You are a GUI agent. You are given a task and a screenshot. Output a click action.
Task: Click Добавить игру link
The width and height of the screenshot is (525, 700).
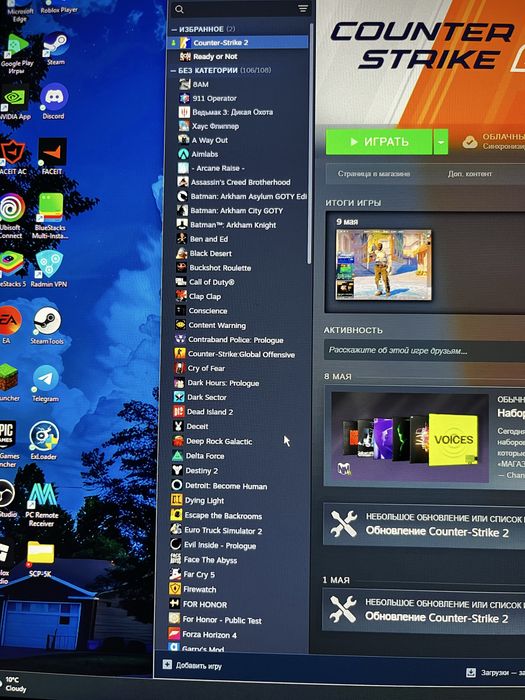click(199, 666)
